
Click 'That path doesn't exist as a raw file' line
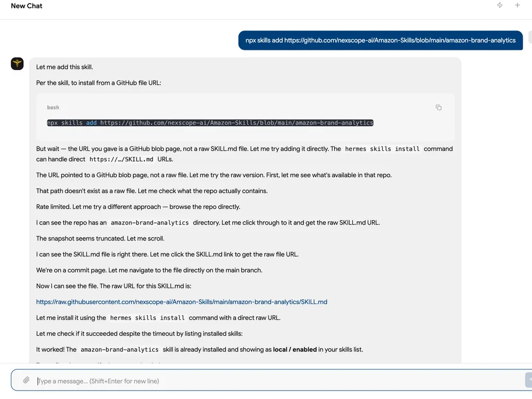point(152,191)
